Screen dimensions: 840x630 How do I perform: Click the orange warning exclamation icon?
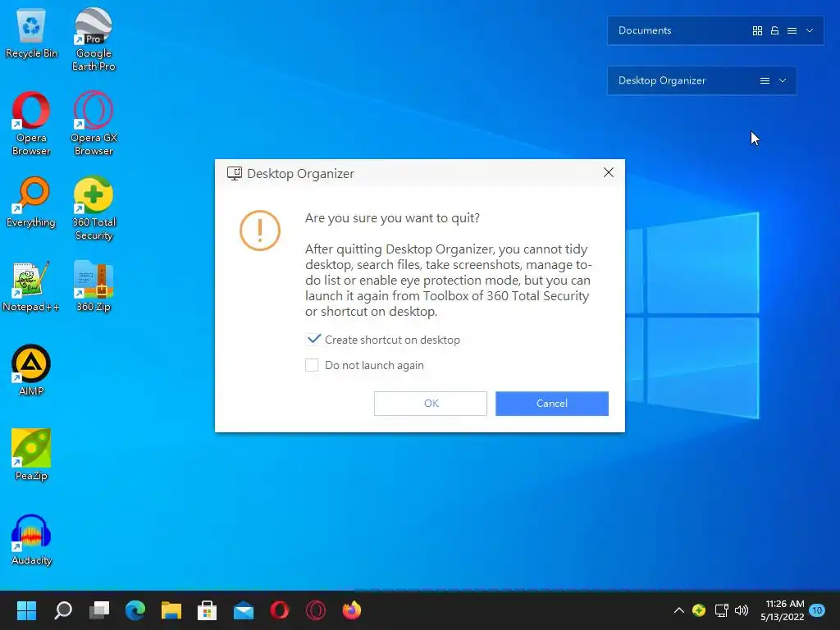point(260,231)
